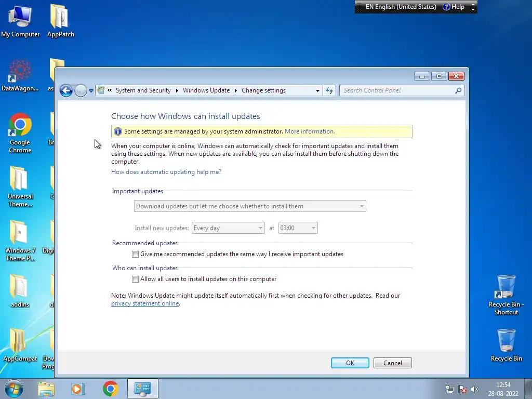Open the More information link

(310, 131)
